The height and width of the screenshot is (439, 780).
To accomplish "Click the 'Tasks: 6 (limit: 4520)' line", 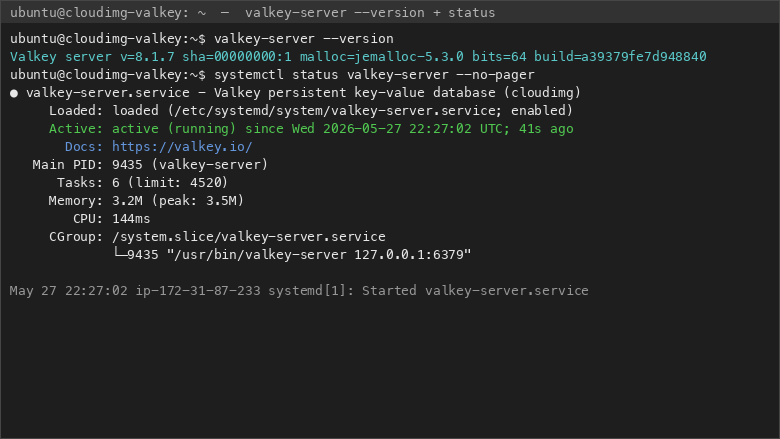I will click(x=142, y=183).
